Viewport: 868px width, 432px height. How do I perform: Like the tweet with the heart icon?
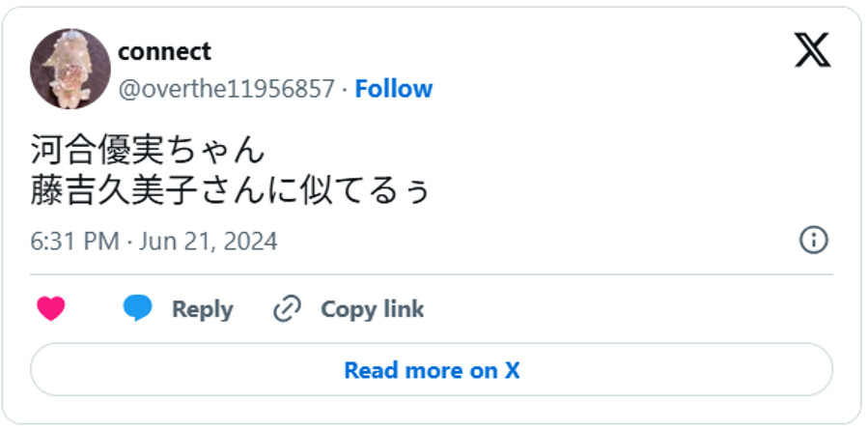pyautogui.click(x=50, y=309)
